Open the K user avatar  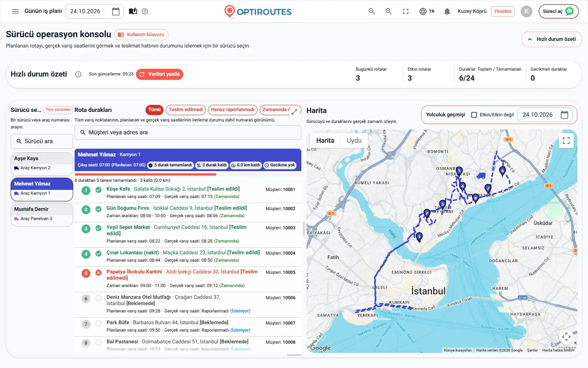[x=527, y=11]
